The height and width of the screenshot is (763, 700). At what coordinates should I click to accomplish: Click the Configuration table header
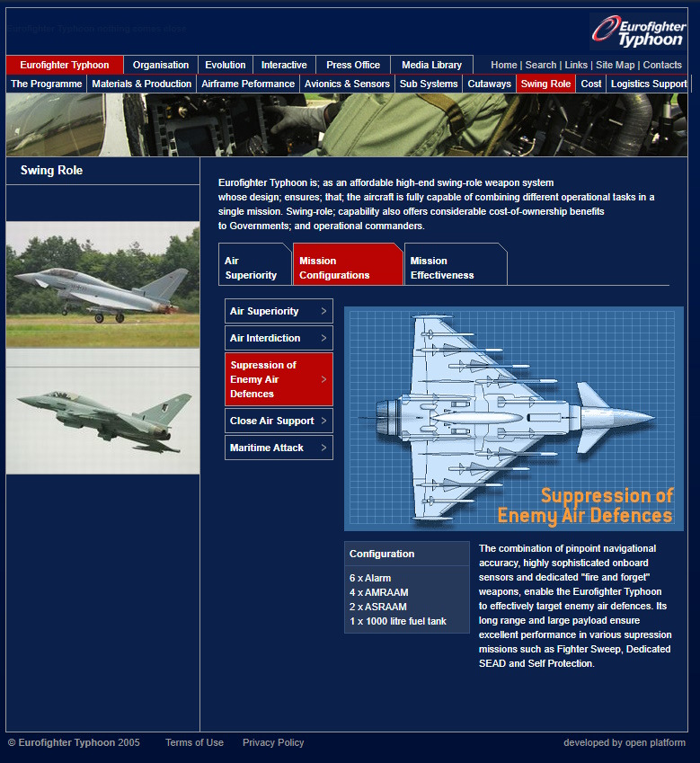[407, 554]
